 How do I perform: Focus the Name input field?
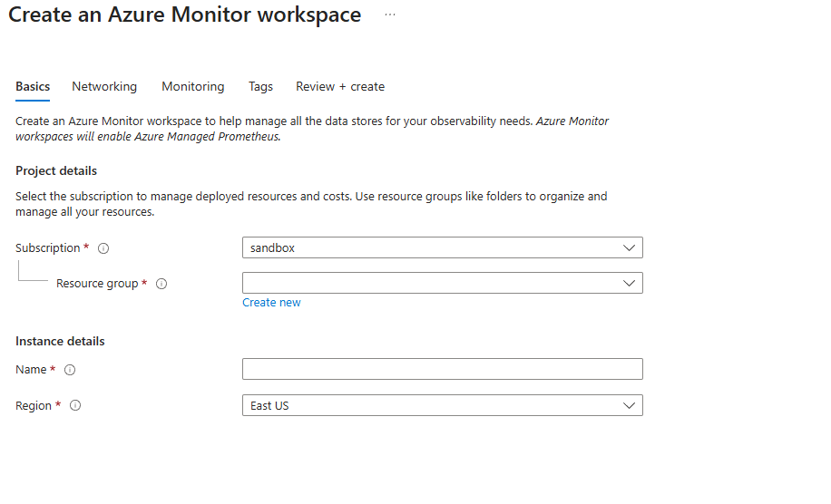pos(443,369)
